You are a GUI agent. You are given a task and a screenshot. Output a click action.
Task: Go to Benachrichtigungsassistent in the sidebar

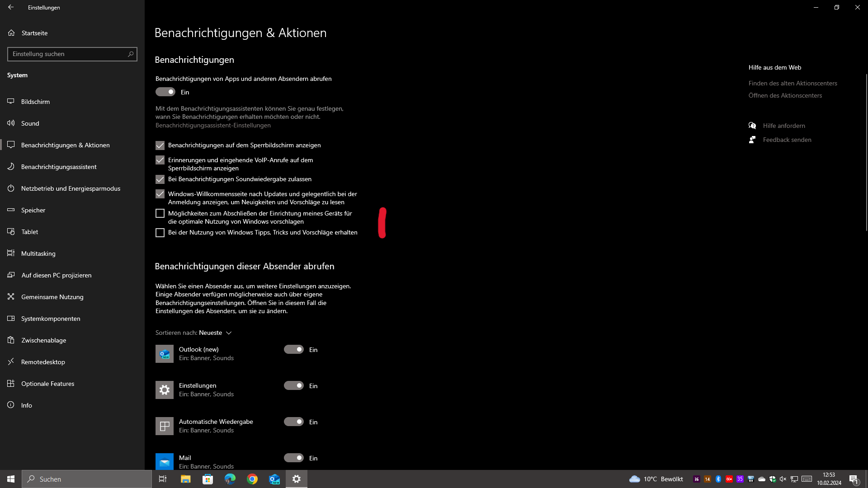59,167
